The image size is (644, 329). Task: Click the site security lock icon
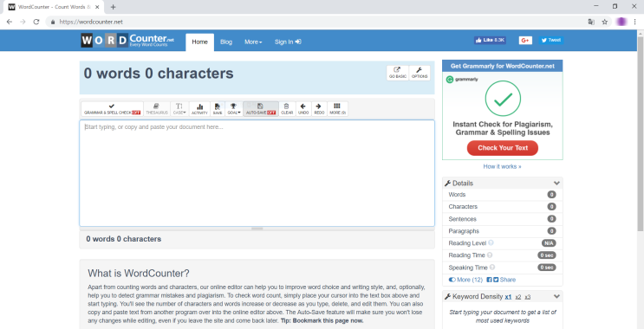click(53, 22)
